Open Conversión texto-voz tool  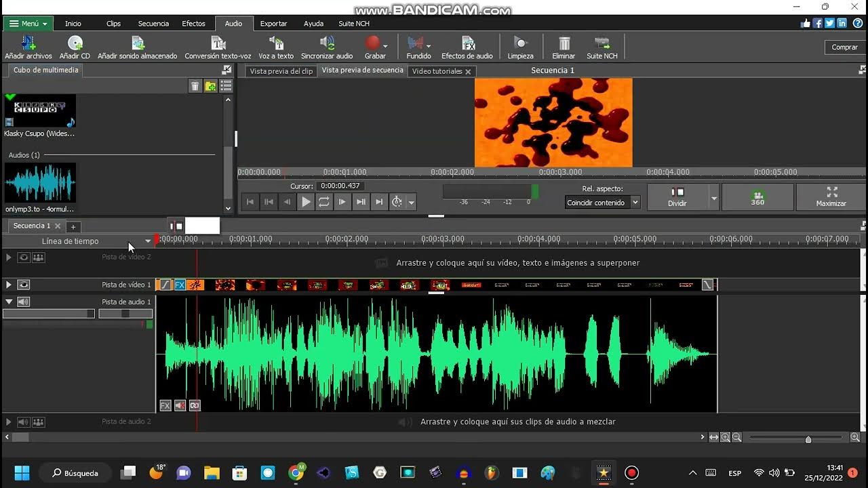click(x=218, y=47)
